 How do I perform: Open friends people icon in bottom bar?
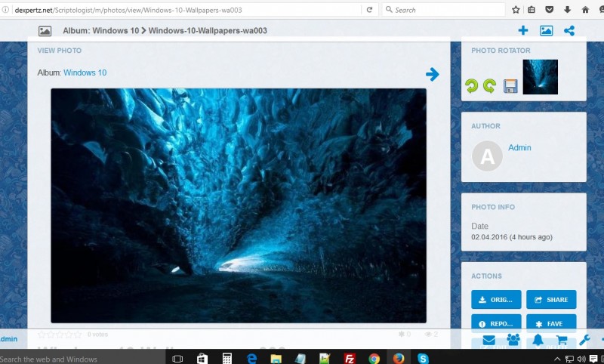click(513, 340)
